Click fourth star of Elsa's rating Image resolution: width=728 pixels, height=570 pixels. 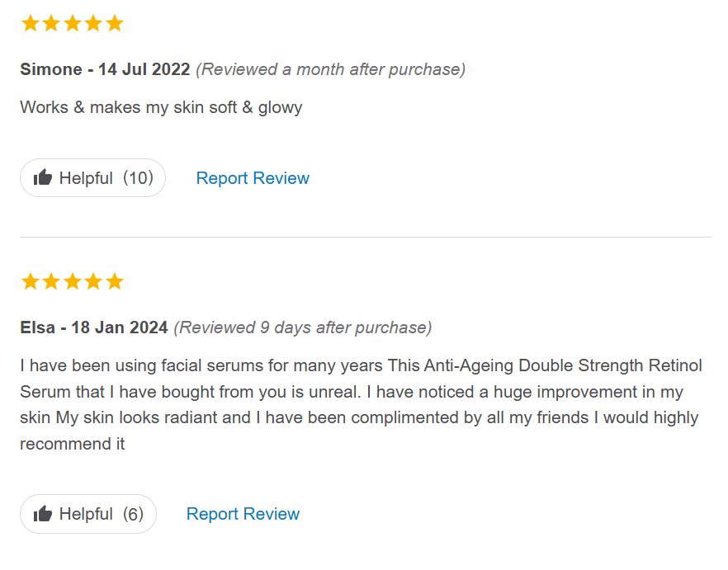(x=93, y=281)
